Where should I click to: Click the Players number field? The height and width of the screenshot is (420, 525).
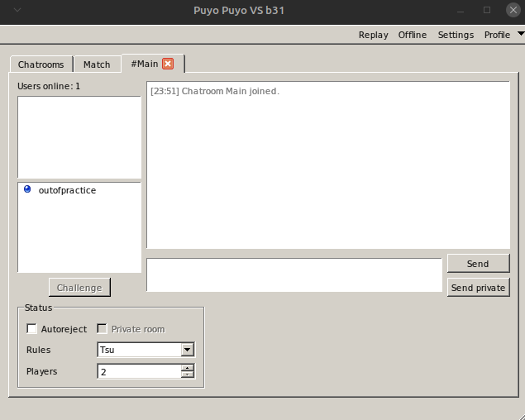(x=139, y=371)
